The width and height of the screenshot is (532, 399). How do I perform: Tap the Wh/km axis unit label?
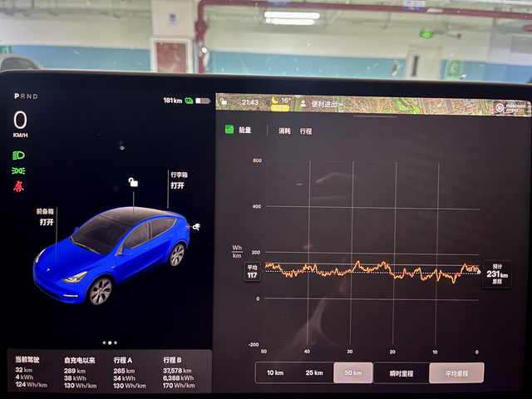click(237, 251)
